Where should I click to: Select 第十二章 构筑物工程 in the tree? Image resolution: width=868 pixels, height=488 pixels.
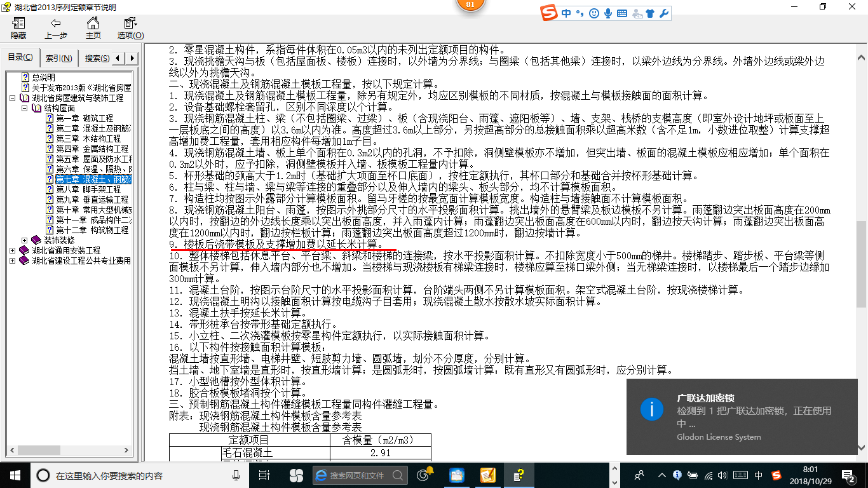[92, 230]
